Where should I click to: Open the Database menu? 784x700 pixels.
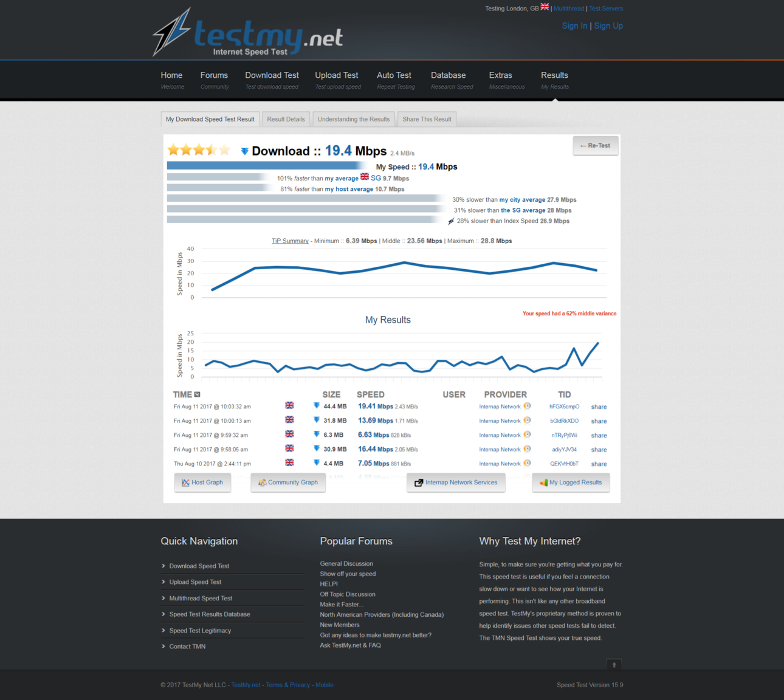451,80
